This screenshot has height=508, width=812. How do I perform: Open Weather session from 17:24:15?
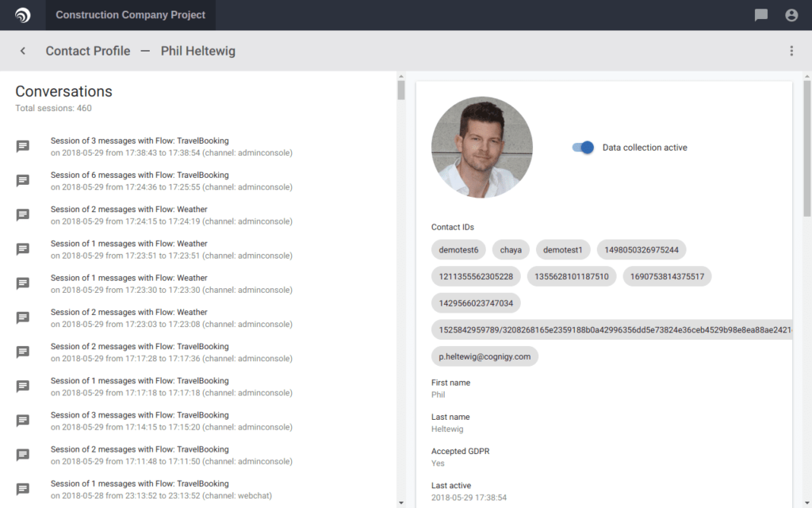pos(171,215)
